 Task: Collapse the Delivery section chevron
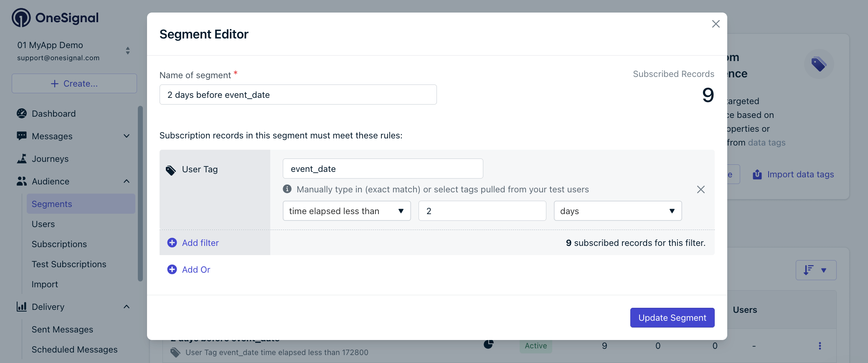point(127,307)
